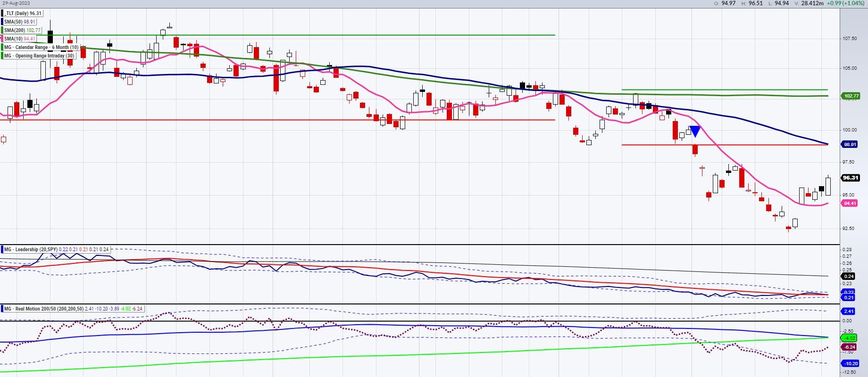This screenshot has height=377, width=868.
Task: Click the black 0.24 Leadership axis tag
Action: point(848,276)
